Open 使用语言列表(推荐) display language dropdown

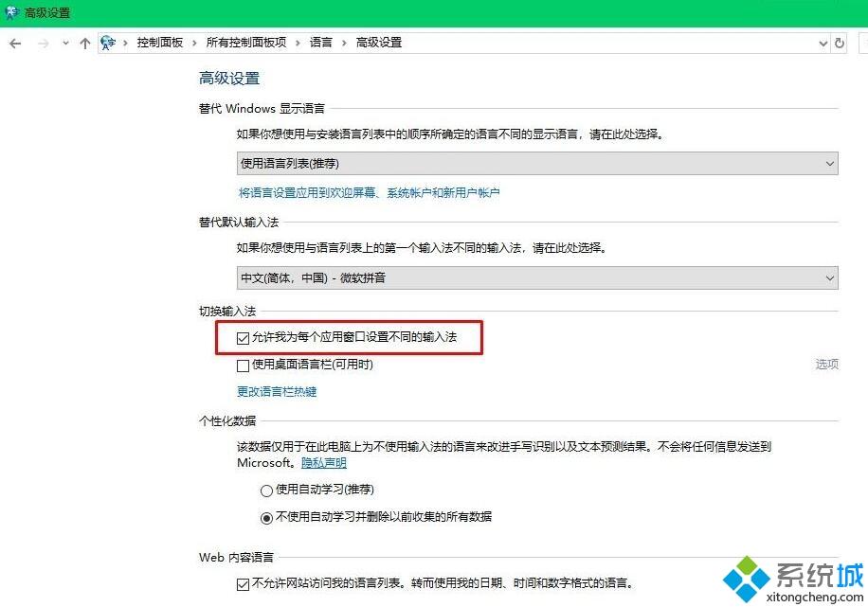[537, 163]
